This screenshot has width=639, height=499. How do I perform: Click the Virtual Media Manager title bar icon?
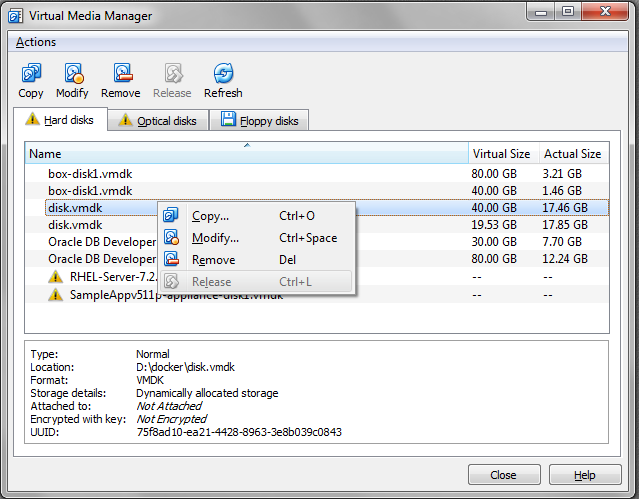tap(15, 13)
